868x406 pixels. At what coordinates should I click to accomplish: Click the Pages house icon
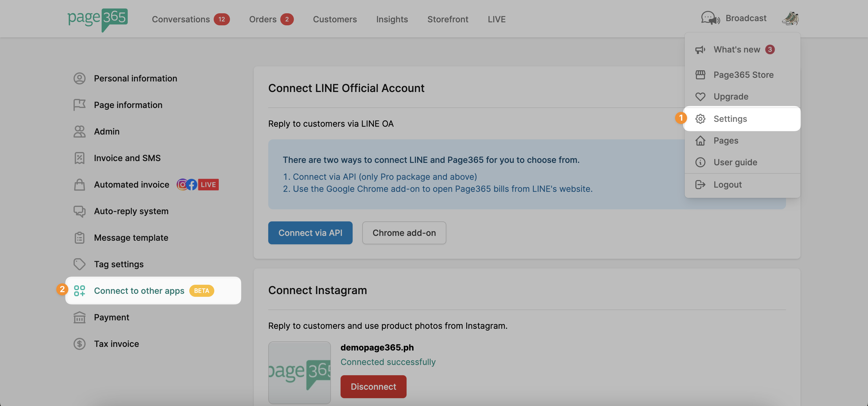(700, 140)
